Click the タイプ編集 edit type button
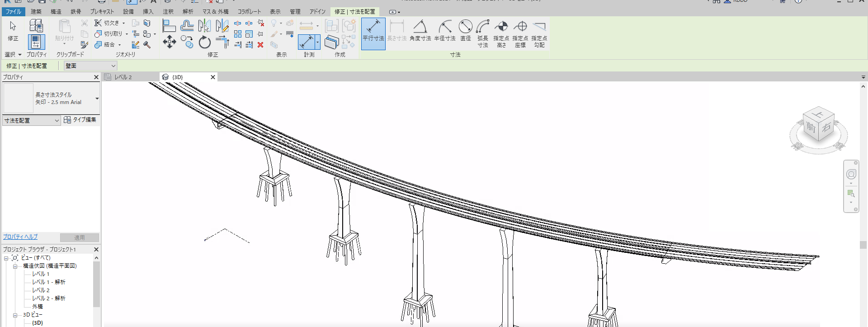 click(x=80, y=120)
